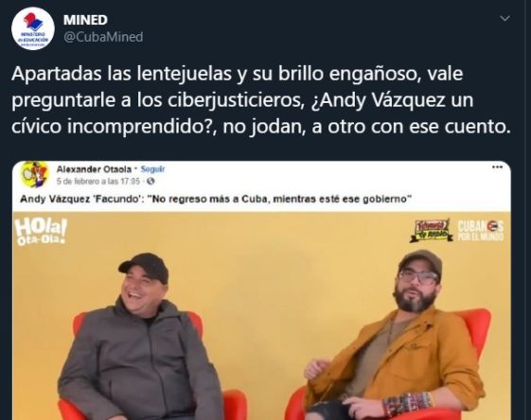Viewport: 531px width, 420px height.
Task: Open the 5 de febrero timestamp
Action: pyautogui.click(x=97, y=182)
